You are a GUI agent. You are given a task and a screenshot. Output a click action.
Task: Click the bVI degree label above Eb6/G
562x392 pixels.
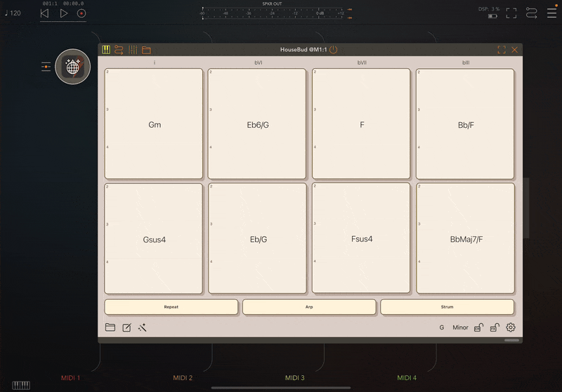coord(259,63)
